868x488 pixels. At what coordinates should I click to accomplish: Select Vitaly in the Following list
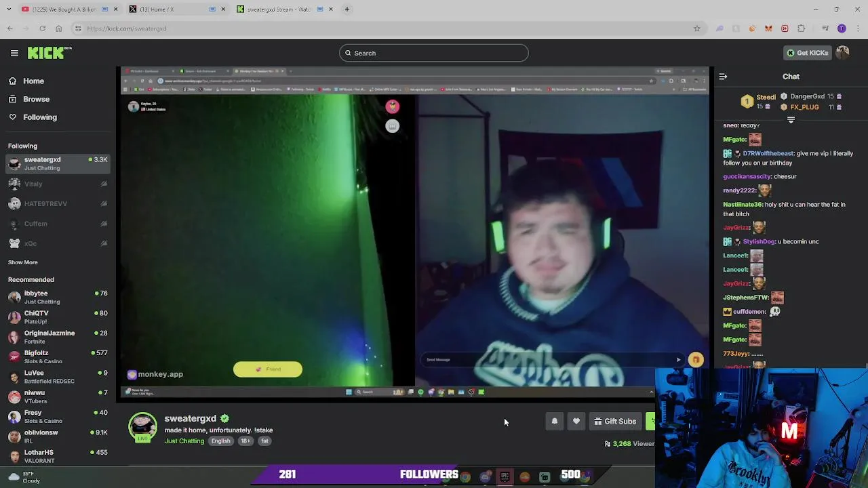[58, 184]
